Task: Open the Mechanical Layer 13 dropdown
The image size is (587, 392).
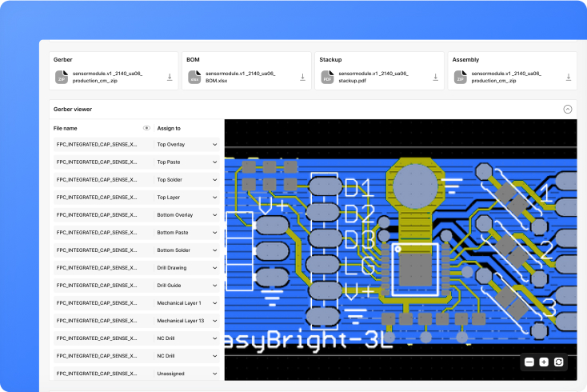Action: point(186,321)
